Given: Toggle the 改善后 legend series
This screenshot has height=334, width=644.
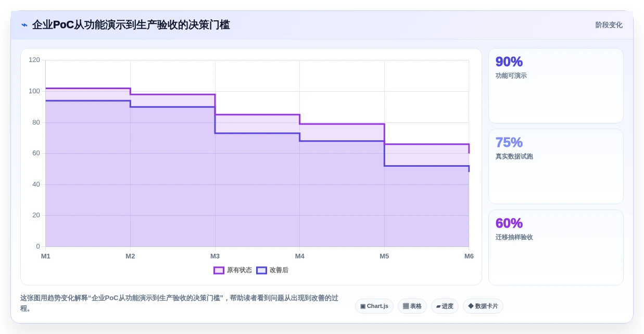Looking at the screenshot, I should (272, 270).
